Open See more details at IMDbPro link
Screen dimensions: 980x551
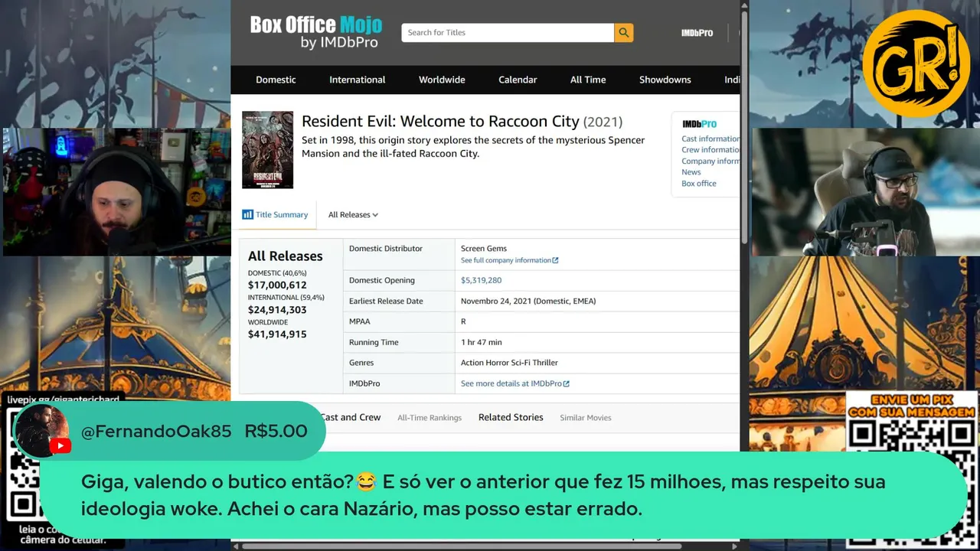(514, 383)
